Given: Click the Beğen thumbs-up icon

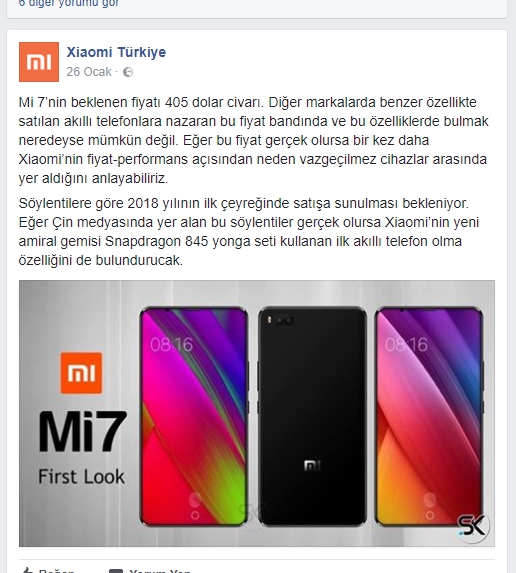Looking at the screenshot, I should (26, 570).
